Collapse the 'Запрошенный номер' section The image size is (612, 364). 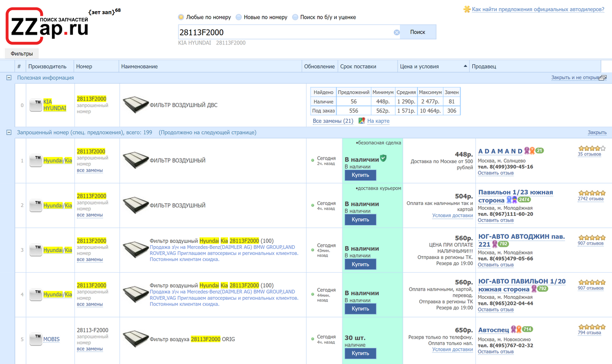[x=9, y=133]
